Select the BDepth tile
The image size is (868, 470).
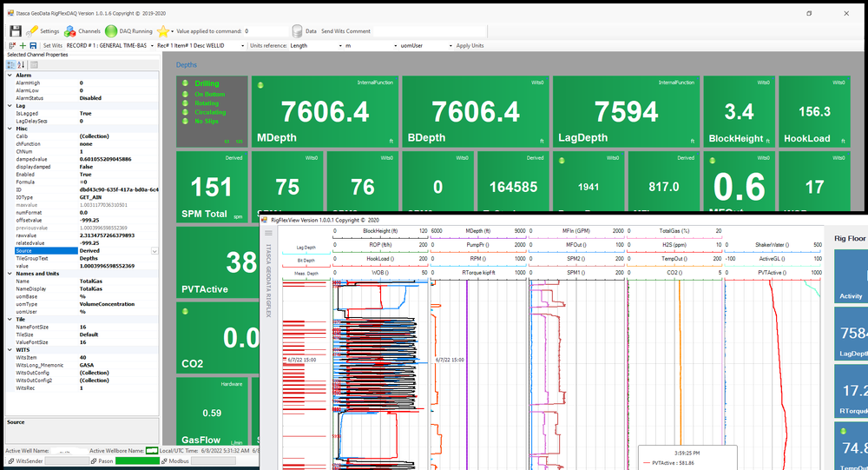476,111
